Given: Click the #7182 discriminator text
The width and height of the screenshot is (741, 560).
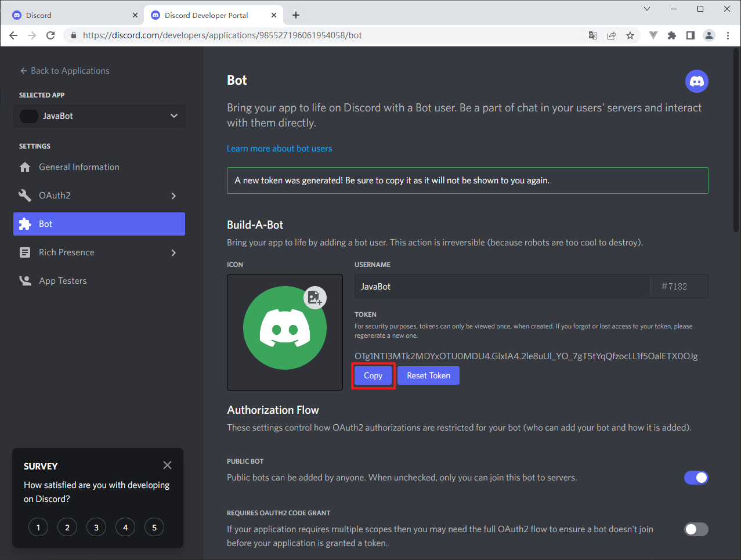Looking at the screenshot, I should pos(674,287).
